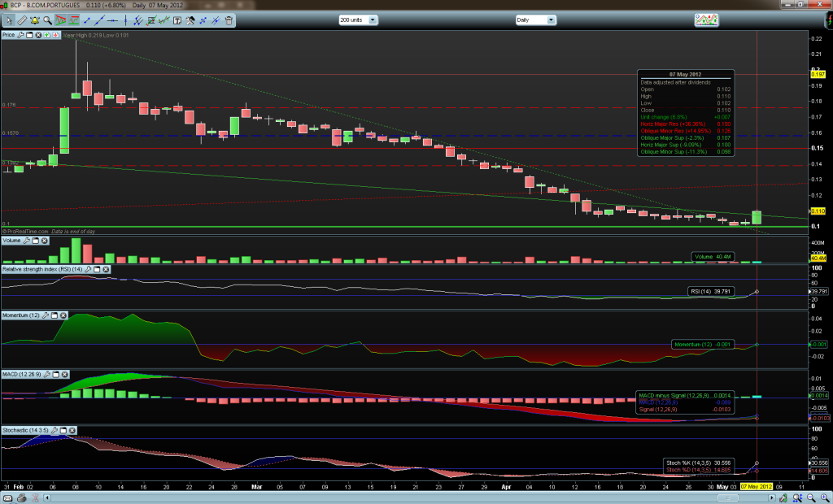Maximize the Momentum panel window icon
Image resolution: width=833 pixels, height=504 pixels.
(x=54, y=315)
